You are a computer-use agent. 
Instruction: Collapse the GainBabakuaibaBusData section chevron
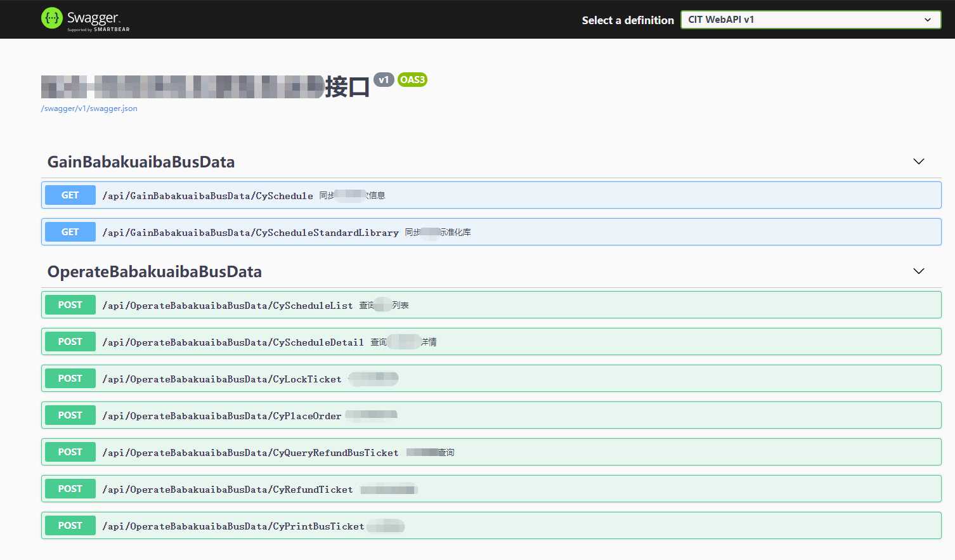point(918,162)
